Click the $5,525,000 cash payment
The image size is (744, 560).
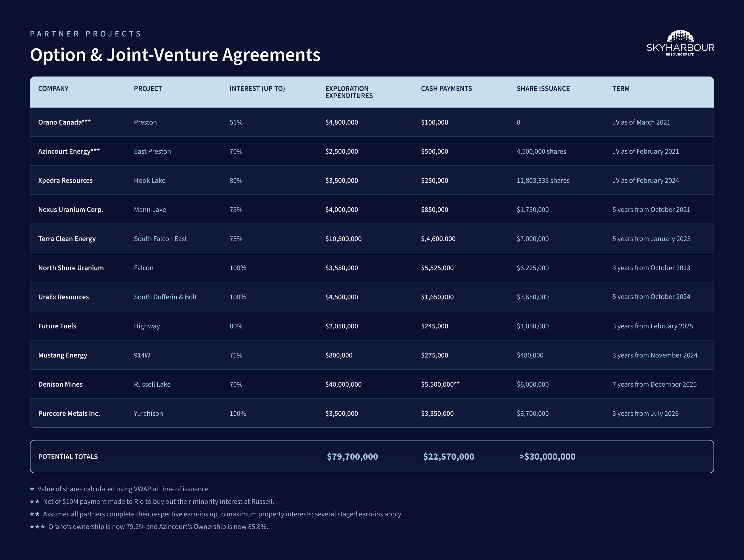437,268
